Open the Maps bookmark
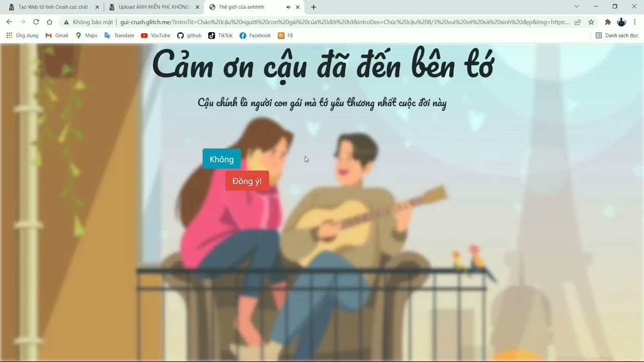Viewport: 644px width, 362px height. point(86,35)
